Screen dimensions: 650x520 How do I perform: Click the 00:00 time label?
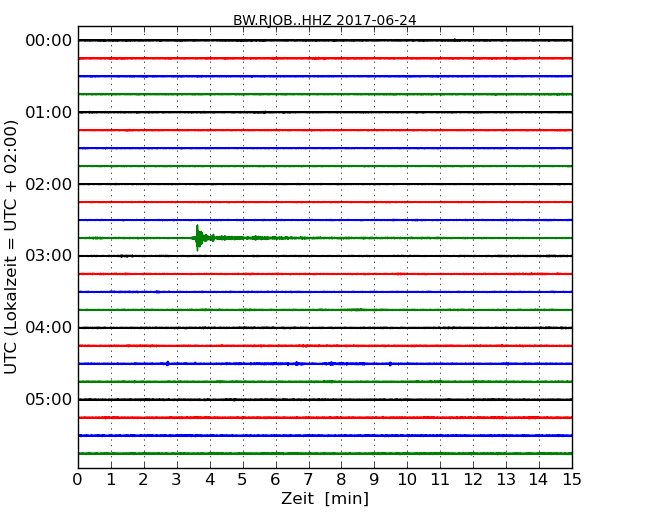[49, 41]
